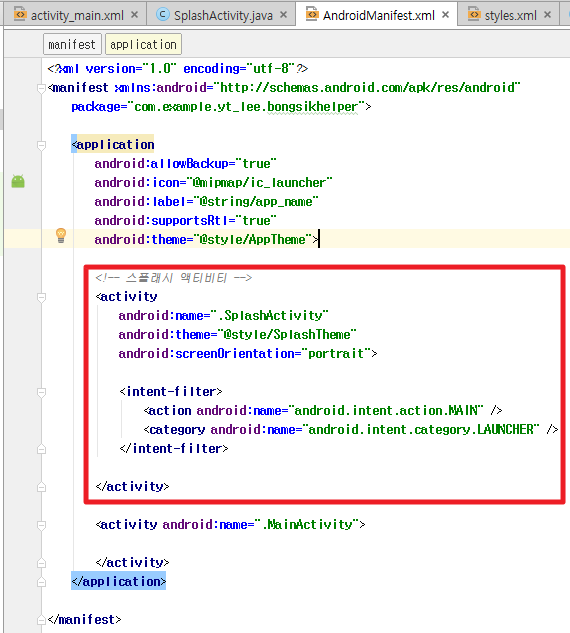Click the highlighted closing application tag
Viewport: 570px width, 633px height.
(119, 581)
